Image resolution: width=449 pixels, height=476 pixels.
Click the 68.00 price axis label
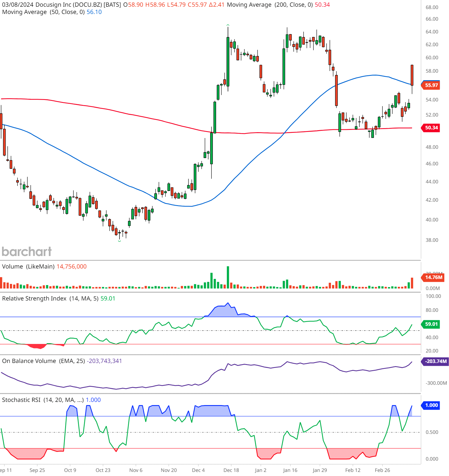click(x=432, y=7)
